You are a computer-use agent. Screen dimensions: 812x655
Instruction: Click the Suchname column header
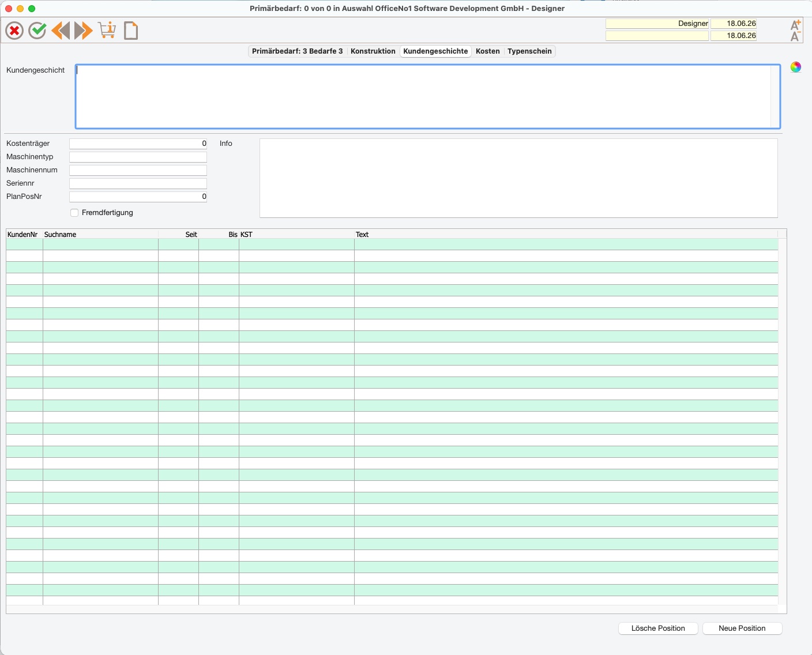coord(100,235)
